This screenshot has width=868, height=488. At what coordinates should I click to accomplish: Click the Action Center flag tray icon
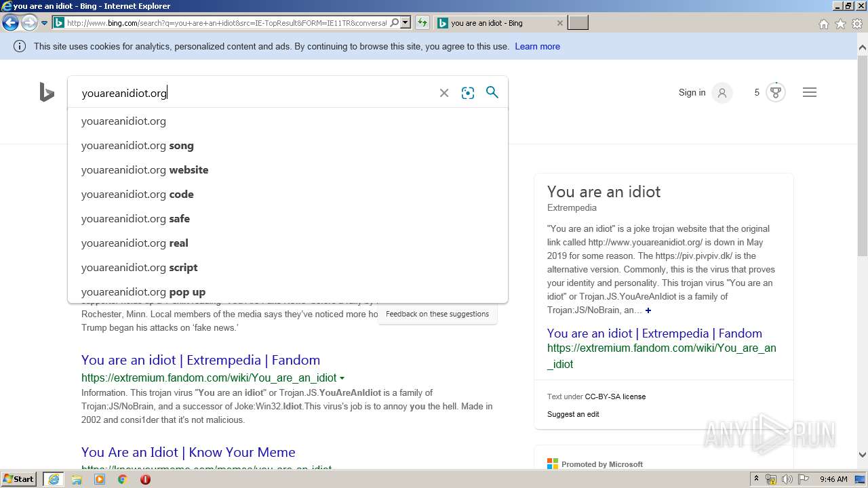[x=804, y=479]
